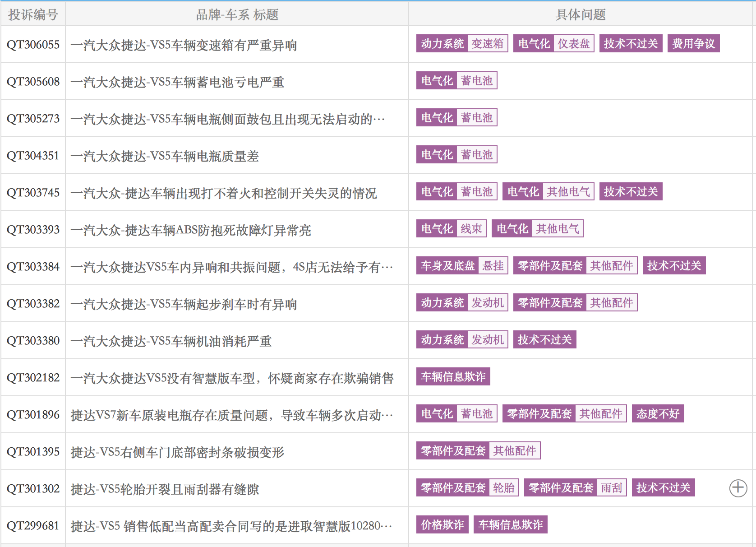Click 车辆信息欺诈 tag in row QT302182
This screenshot has width=756, height=547.
click(453, 377)
